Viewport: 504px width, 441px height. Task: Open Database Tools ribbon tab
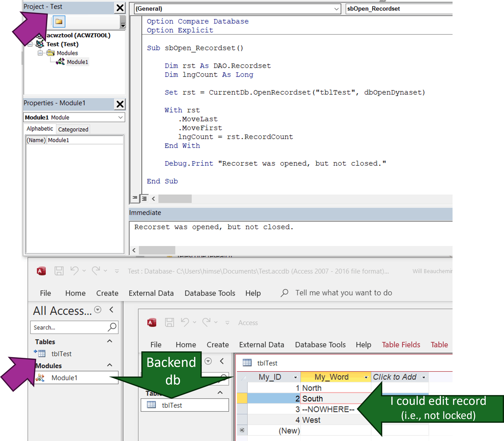(210, 293)
